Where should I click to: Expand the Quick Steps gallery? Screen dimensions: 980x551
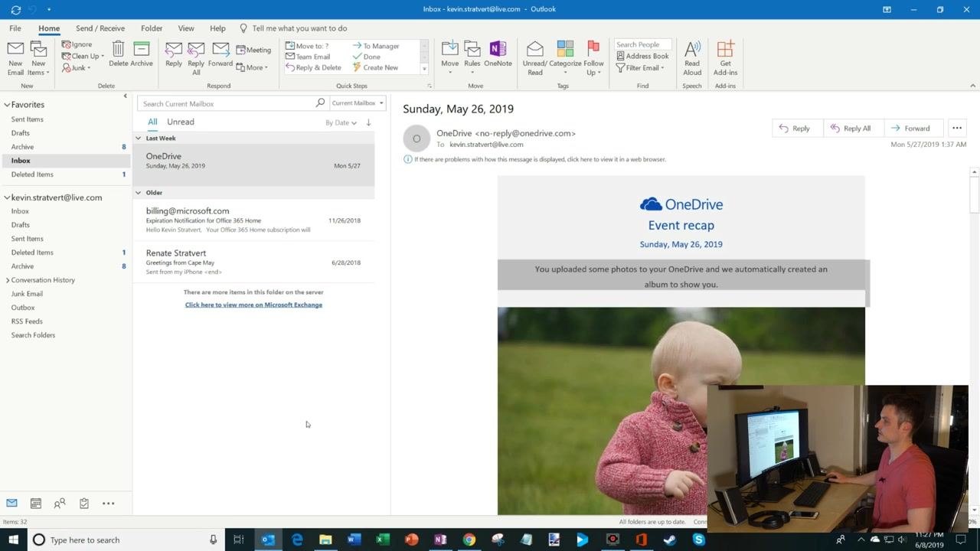[424, 69]
